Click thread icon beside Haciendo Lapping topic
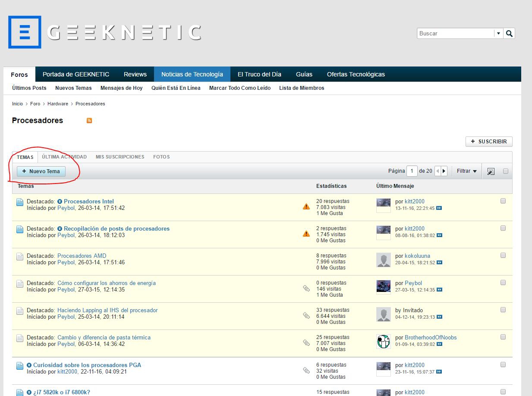 20,311
